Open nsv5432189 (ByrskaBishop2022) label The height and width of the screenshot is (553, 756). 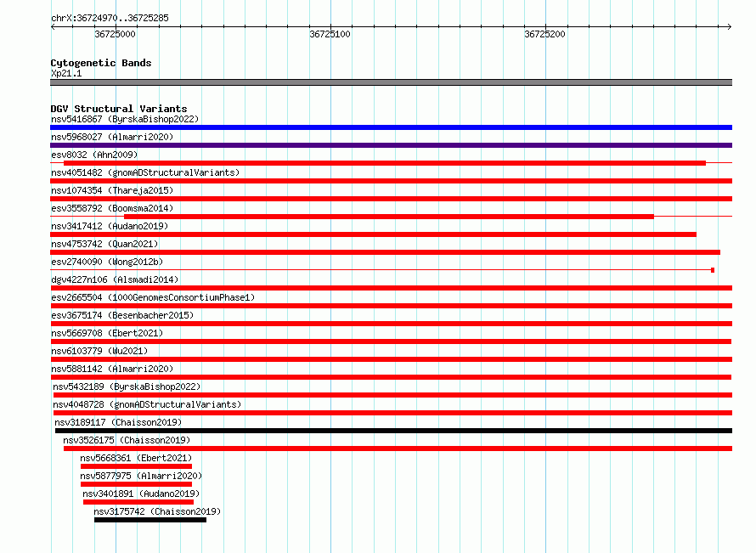[127, 387]
